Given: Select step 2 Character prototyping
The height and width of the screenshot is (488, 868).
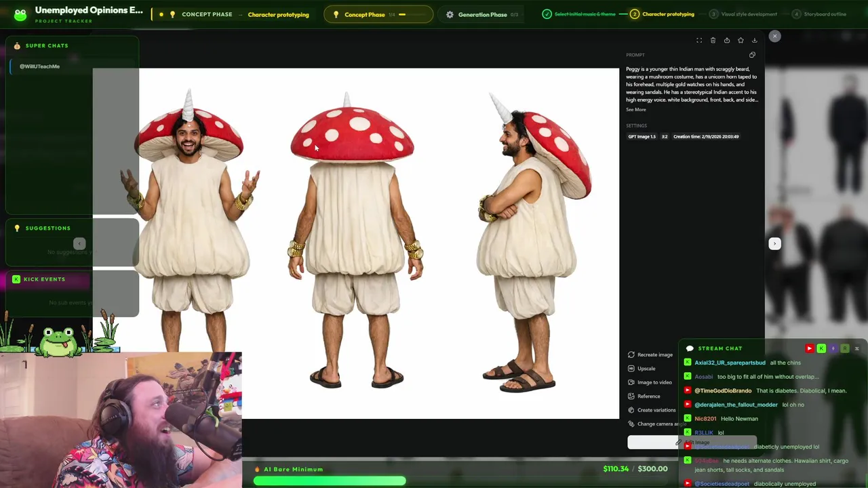Looking at the screenshot, I should pos(662,14).
